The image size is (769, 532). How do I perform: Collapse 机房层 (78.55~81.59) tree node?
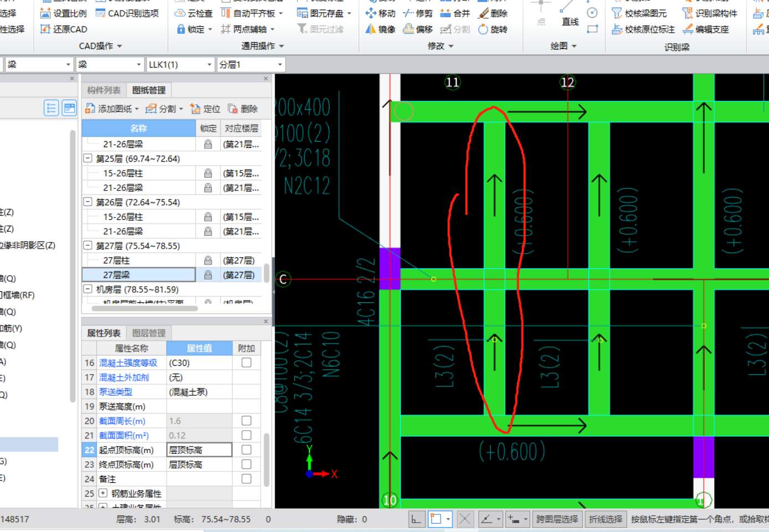click(x=87, y=289)
